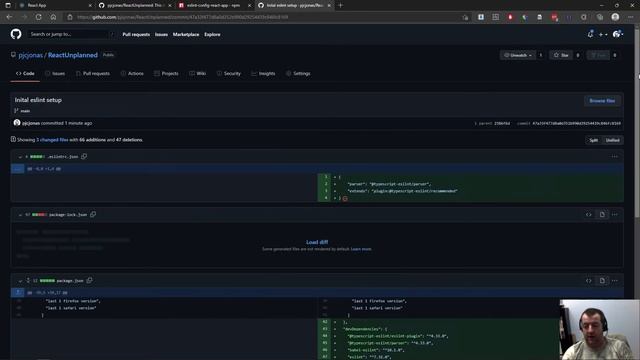Go to the browser home page
Viewport: 640px width, 360px height.
[x=53, y=17]
